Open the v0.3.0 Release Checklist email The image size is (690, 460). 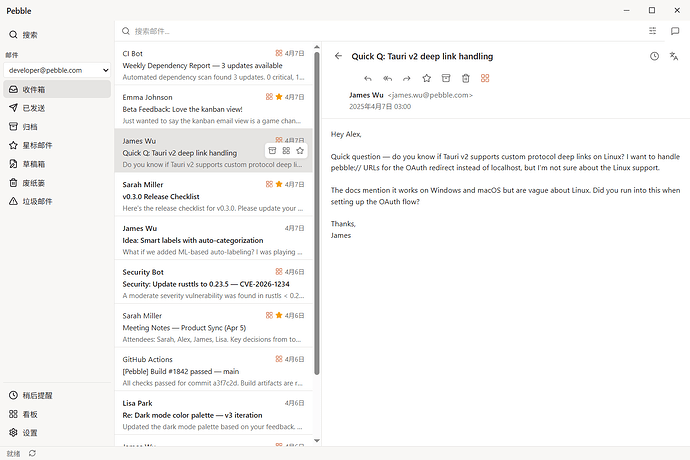tap(213, 194)
